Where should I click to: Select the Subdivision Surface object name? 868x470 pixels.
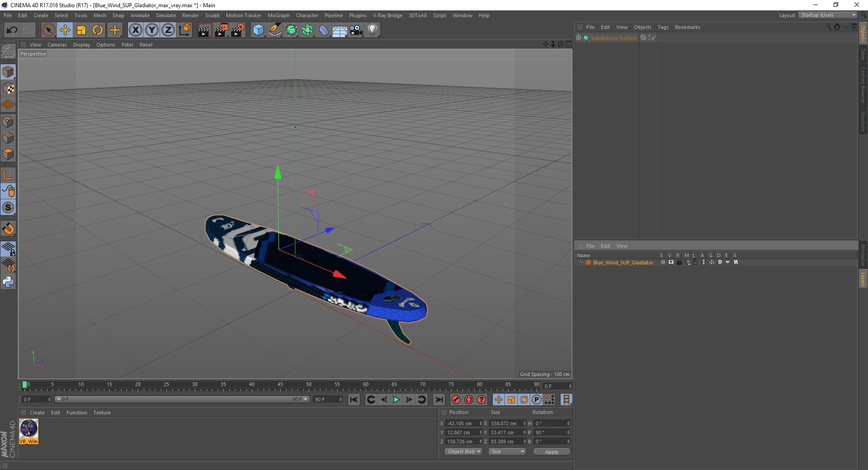click(x=613, y=38)
